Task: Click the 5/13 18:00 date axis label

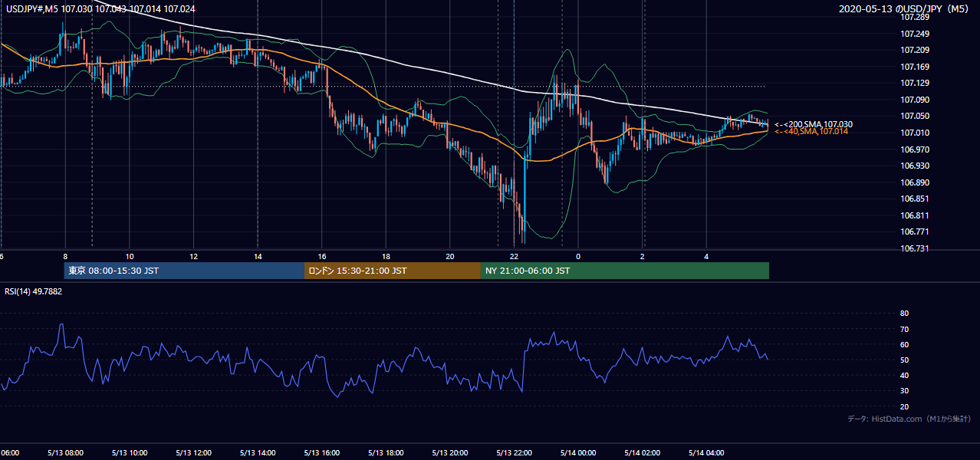Action: (x=386, y=453)
